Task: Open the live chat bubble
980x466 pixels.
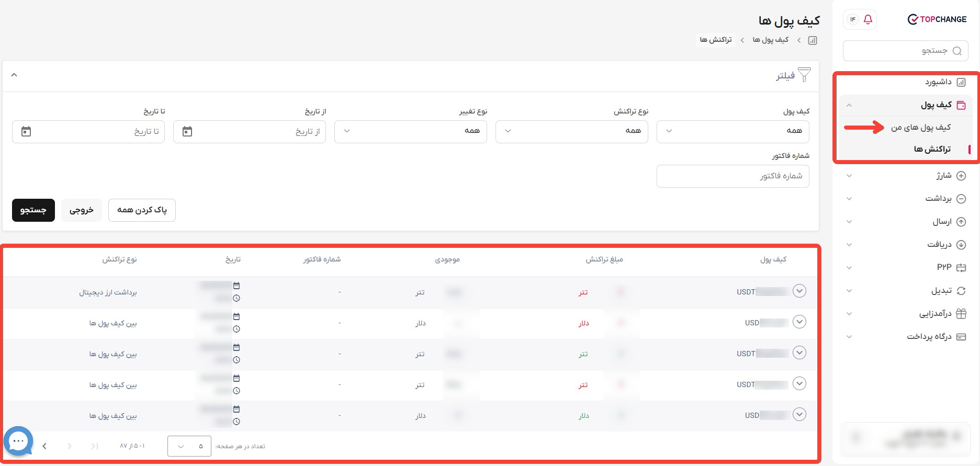Action: [x=18, y=441]
